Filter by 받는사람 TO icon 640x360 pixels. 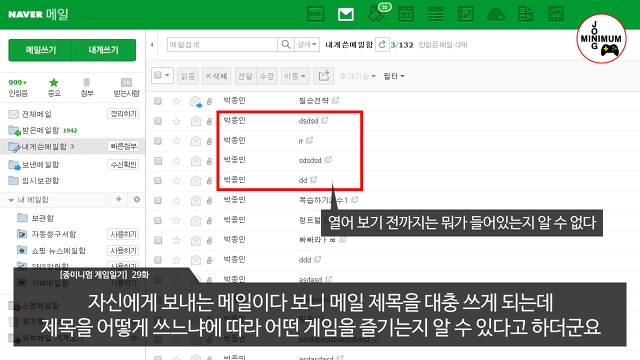coord(127,87)
